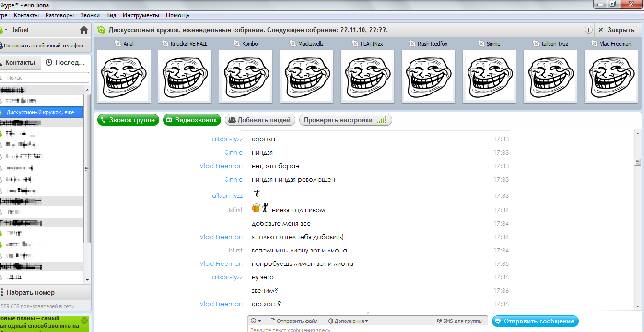Viewport: 644px width, 332px height.
Task: Click Отправить файл below the chat
Action: (x=294, y=321)
